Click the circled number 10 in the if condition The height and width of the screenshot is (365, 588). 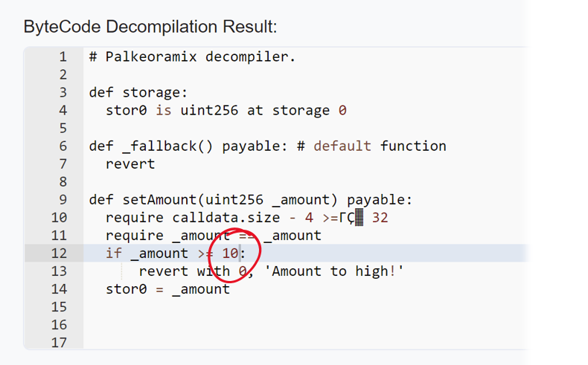[230, 253]
